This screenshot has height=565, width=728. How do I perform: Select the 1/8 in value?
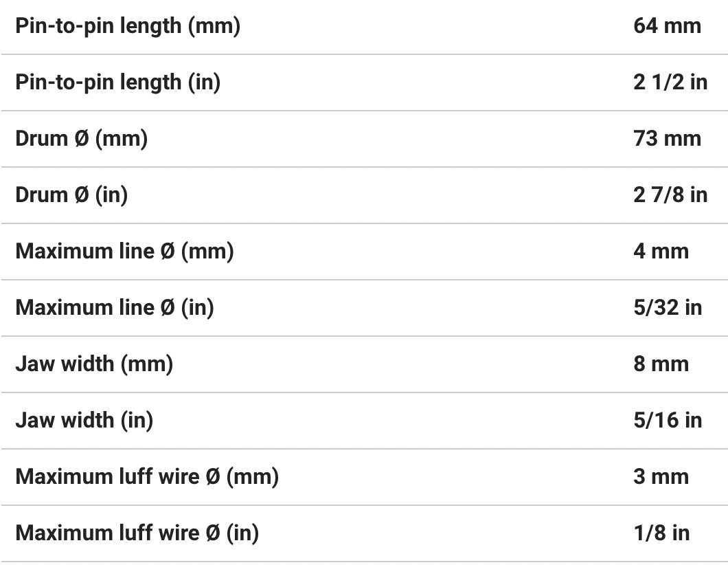(x=661, y=533)
